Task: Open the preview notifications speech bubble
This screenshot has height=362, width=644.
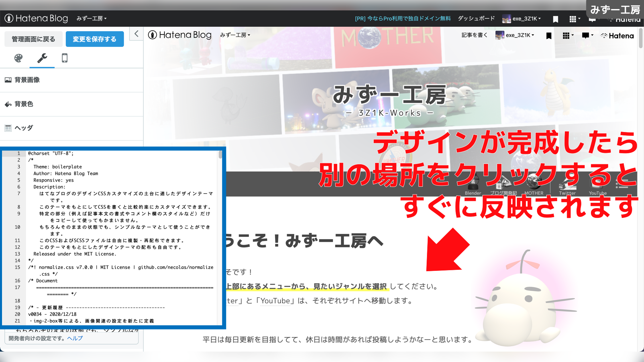Action: [x=587, y=36]
